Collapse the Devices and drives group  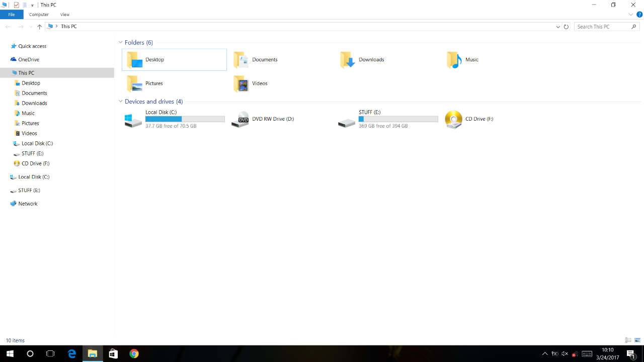click(121, 102)
